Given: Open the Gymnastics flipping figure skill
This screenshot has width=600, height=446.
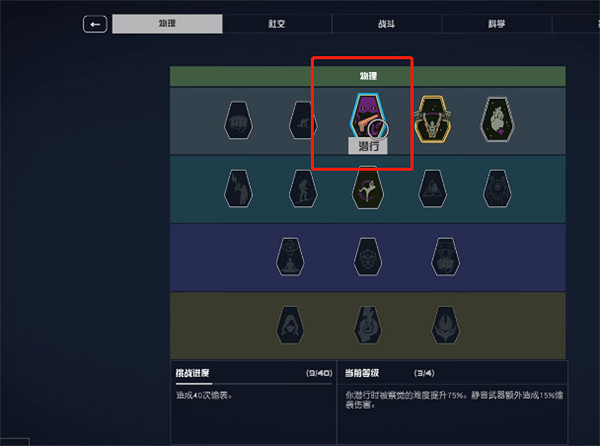Looking at the screenshot, I should (x=368, y=188).
